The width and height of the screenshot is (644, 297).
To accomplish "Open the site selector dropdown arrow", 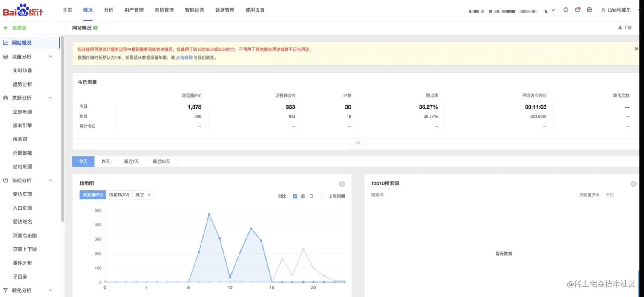I will (x=553, y=10).
